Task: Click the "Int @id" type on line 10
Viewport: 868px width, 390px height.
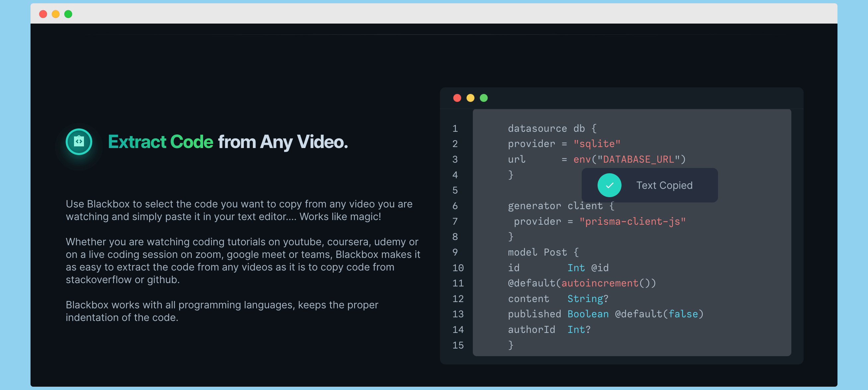Action: (x=588, y=268)
